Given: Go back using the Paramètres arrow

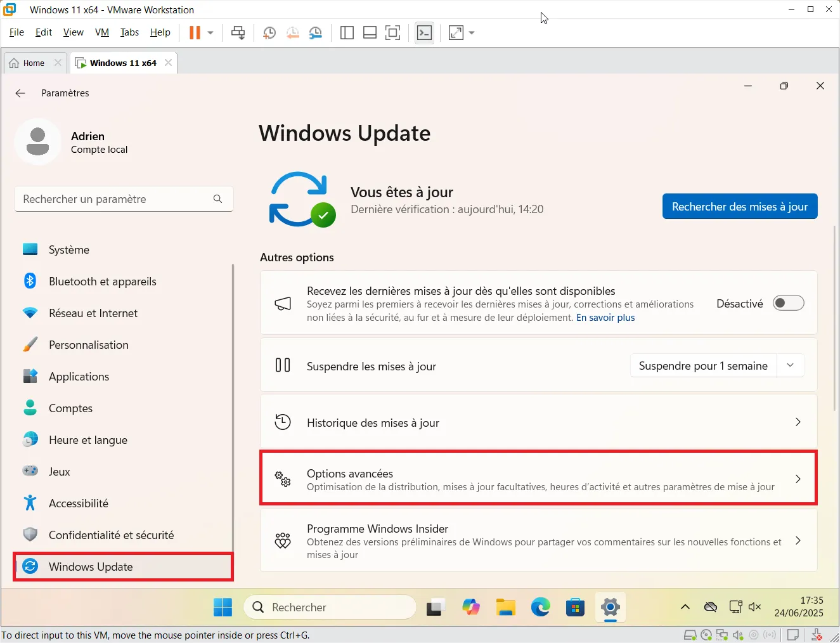Looking at the screenshot, I should [x=20, y=93].
